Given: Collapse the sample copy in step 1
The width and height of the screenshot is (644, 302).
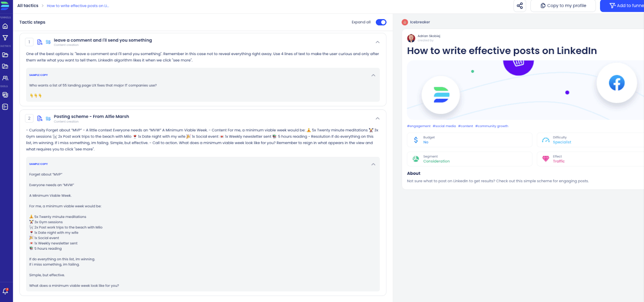Looking at the screenshot, I should click(x=373, y=75).
